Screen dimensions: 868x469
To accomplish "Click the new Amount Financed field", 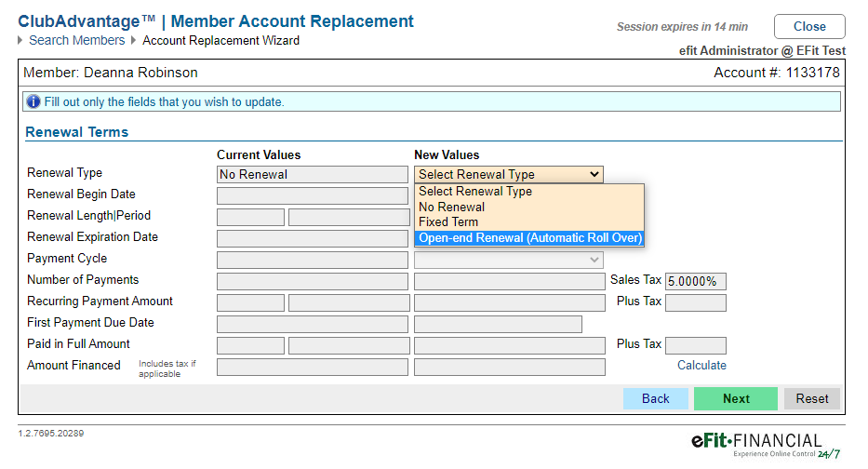I will pyautogui.click(x=509, y=368).
